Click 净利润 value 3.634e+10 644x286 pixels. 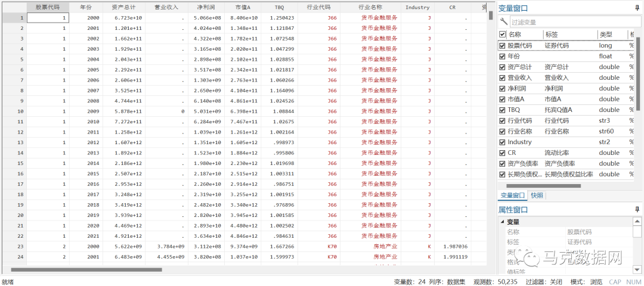pyautogui.click(x=206, y=236)
